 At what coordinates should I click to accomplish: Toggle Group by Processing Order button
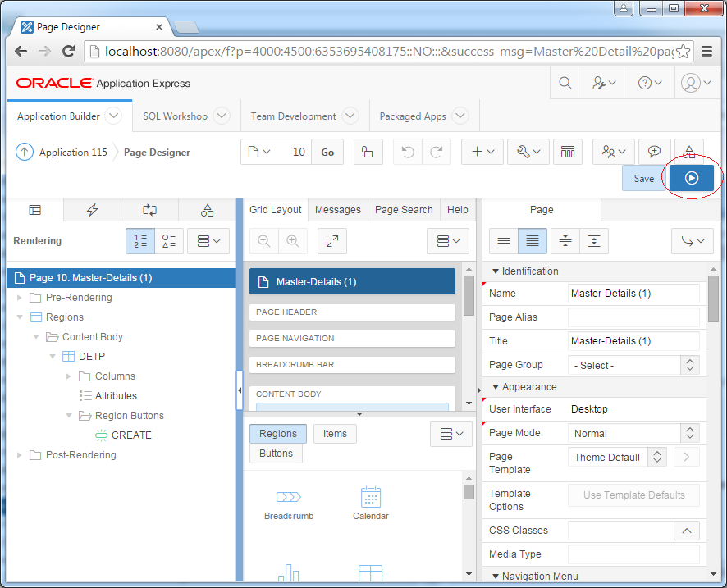pos(140,241)
